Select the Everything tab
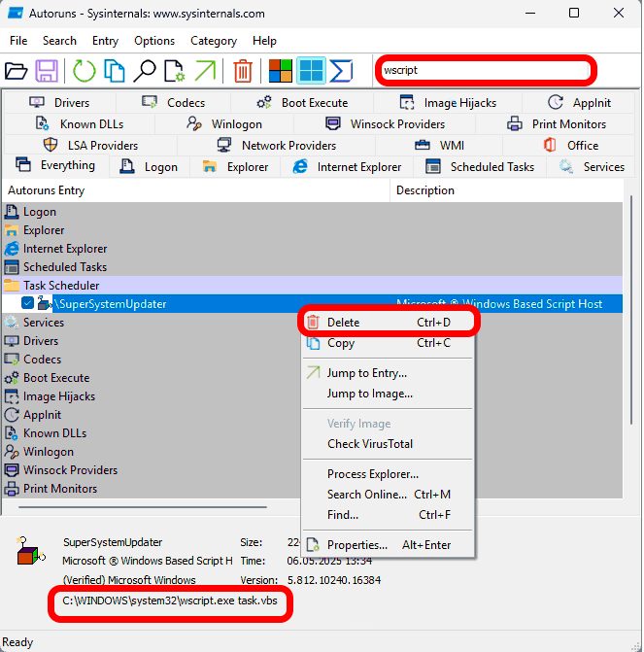The width and height of the screenshot is (644, 652). [x=55, y=165]
